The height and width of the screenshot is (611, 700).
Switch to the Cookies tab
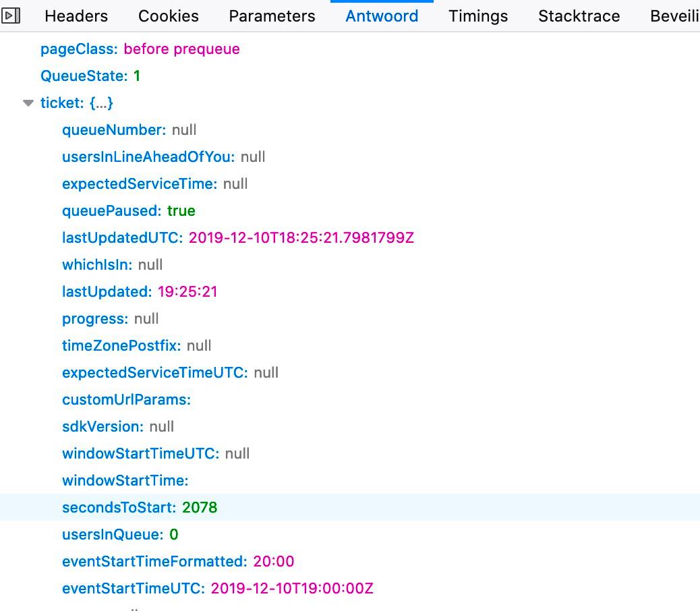[x=168, y=16]
